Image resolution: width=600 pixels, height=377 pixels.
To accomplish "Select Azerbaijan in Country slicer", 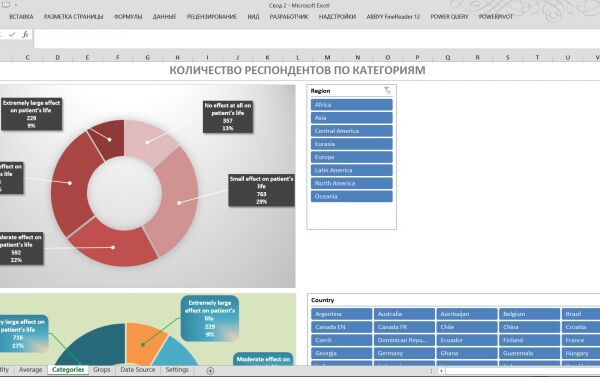I will click(467, 314).
